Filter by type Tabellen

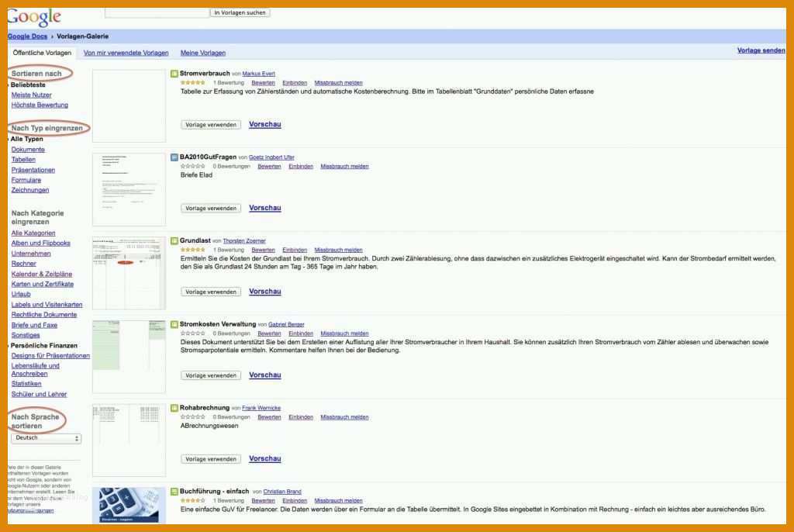pyautogui.click(x=23, y=160)
